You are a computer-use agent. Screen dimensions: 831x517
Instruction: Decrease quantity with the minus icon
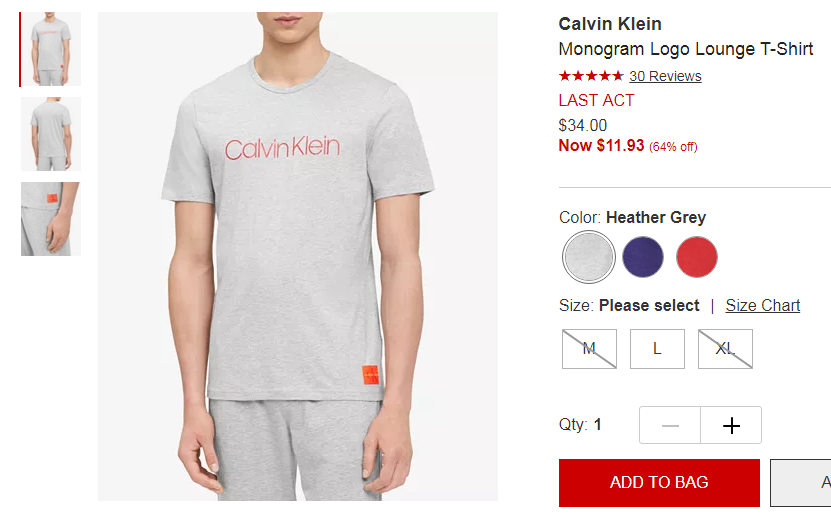point(670,425)
